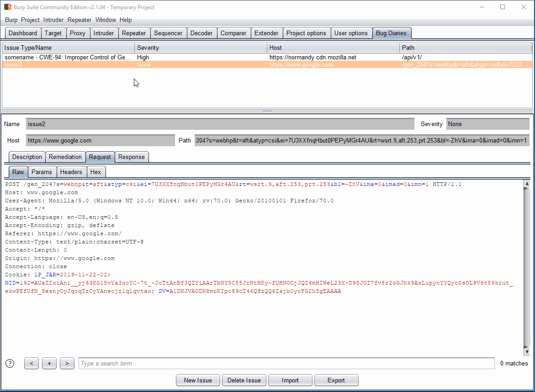Switch to the Decoder tab
This screenshot has width=535, height=392.
(201, 33)
